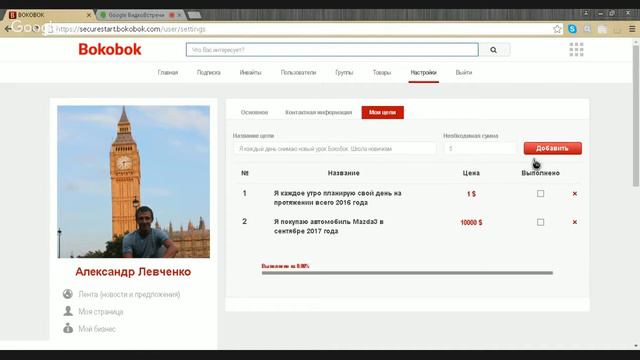Click the search magnifier button
640x360 pixels.
click(494, 50)
